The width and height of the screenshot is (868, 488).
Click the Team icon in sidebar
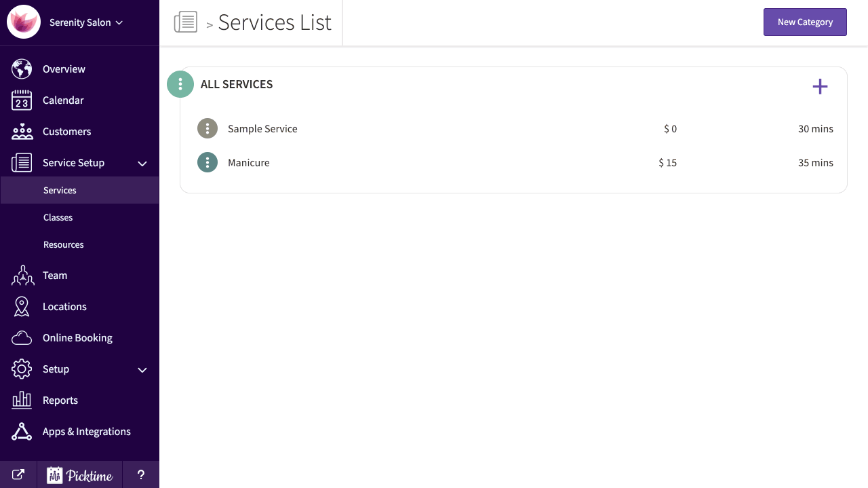click(22, 276)
